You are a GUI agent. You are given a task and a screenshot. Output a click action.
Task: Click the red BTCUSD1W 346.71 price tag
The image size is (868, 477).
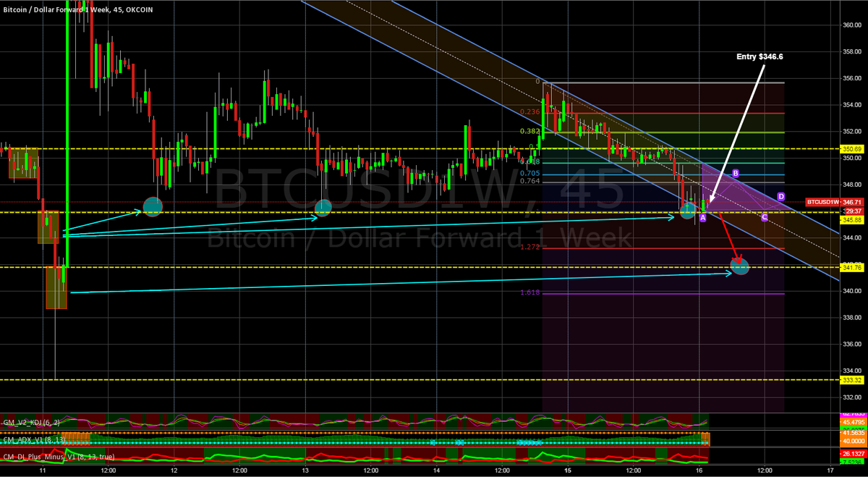point(835,202)
